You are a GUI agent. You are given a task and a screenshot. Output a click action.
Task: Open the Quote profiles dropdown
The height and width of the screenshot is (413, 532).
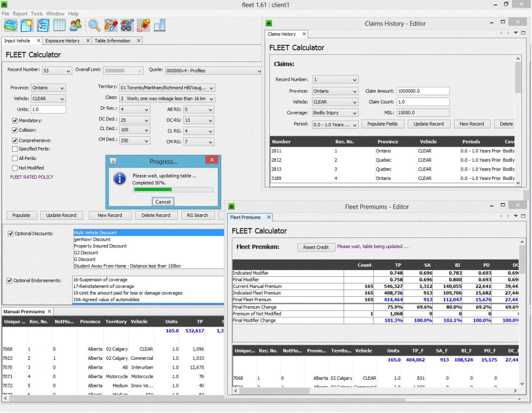tap(213, 70)
